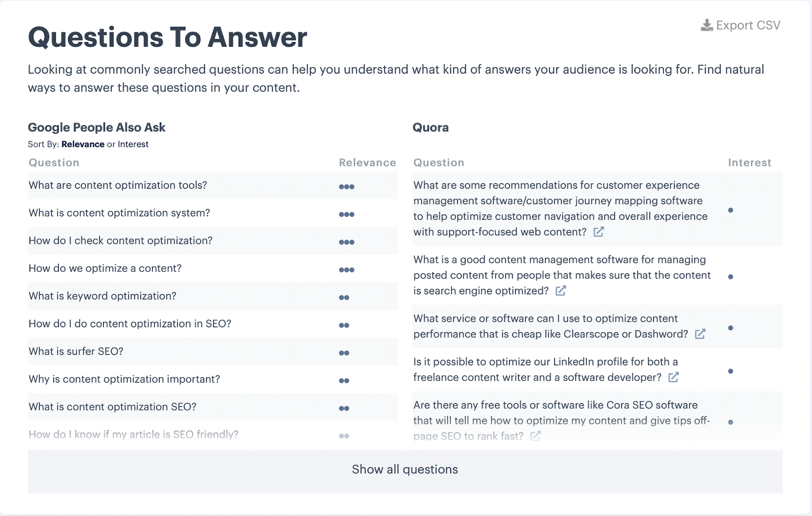
Task: Select 'What is keyword optimization?' question
Action: pos(103,296)
